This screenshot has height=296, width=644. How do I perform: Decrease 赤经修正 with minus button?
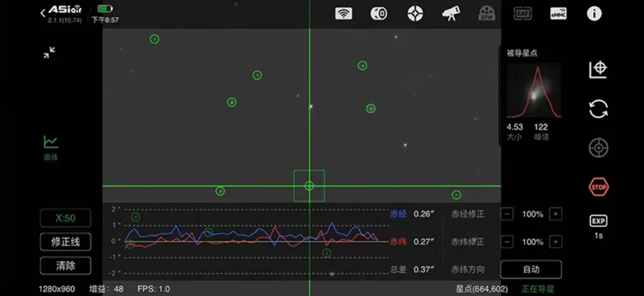coord(507,214)
